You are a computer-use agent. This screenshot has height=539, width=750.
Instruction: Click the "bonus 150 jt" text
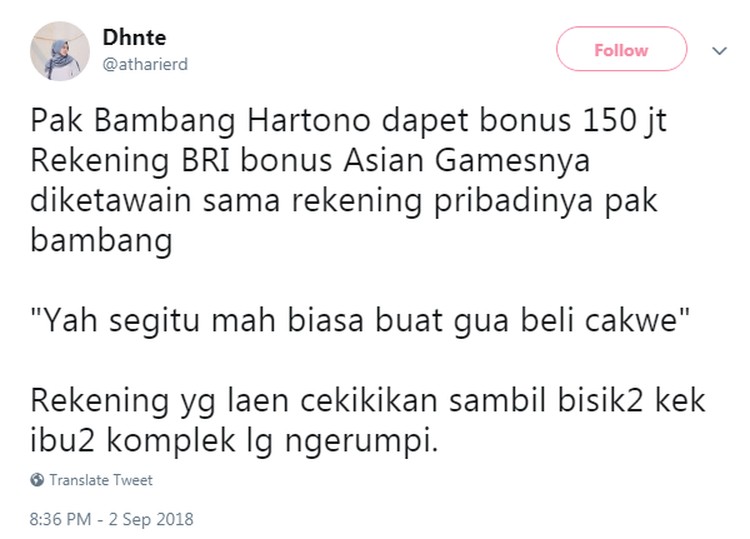pyautogui.click(x=573, y=120)
